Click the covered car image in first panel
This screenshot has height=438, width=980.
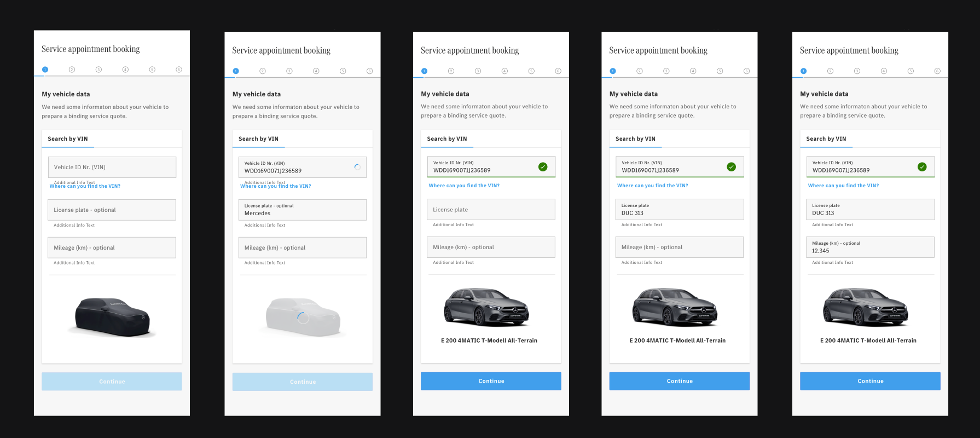point(112,316)
